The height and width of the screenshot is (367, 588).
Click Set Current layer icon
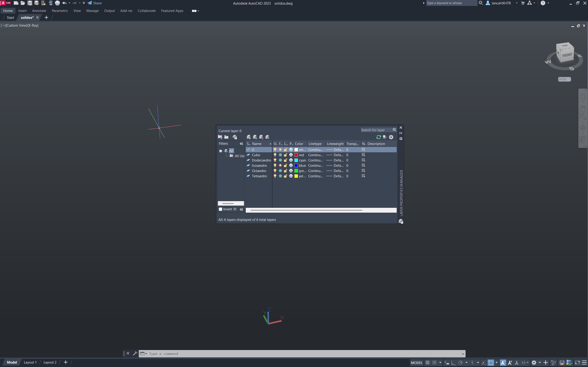tap(267, 137)
